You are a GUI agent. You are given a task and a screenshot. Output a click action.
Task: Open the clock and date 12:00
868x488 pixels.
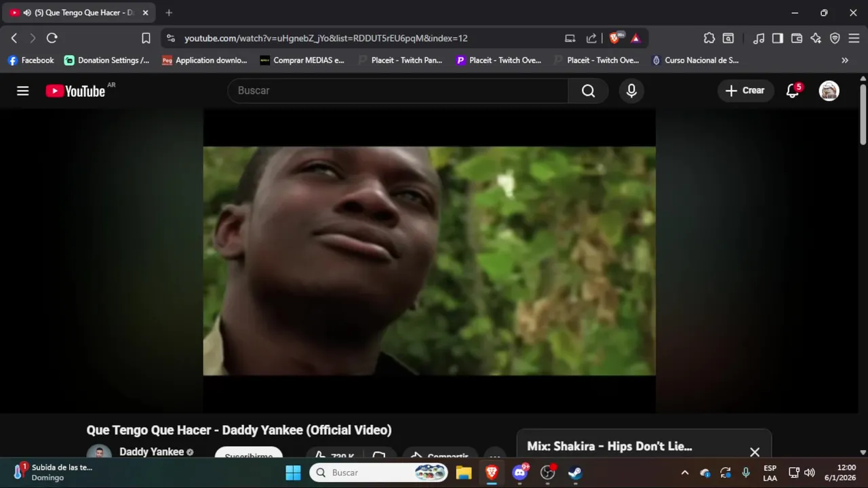coord(840,472)
